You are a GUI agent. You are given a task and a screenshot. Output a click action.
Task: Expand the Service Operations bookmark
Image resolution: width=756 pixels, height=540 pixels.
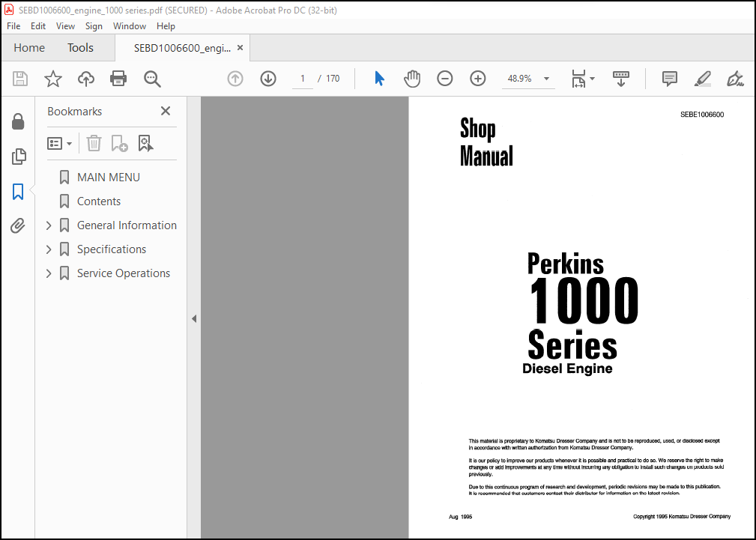coord(49,273)
